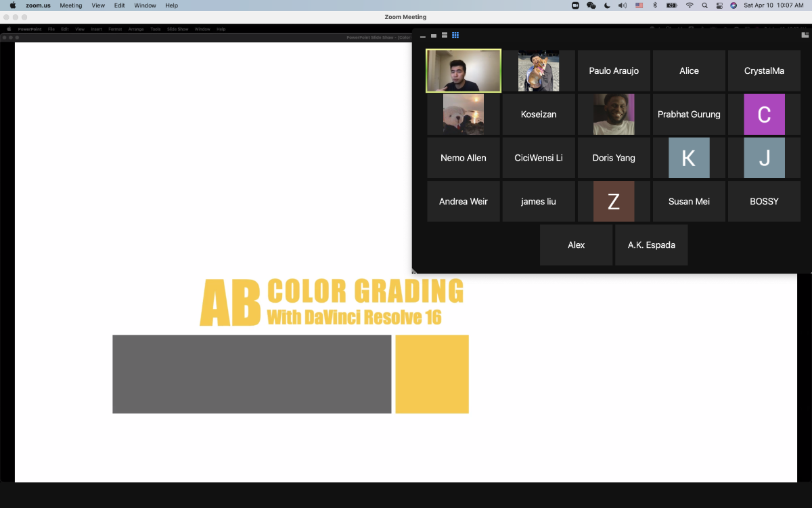The height and width of the screenshot is (508, 812).
Task: Select Nemo Allen's participant tile
Action: point(464,158)
